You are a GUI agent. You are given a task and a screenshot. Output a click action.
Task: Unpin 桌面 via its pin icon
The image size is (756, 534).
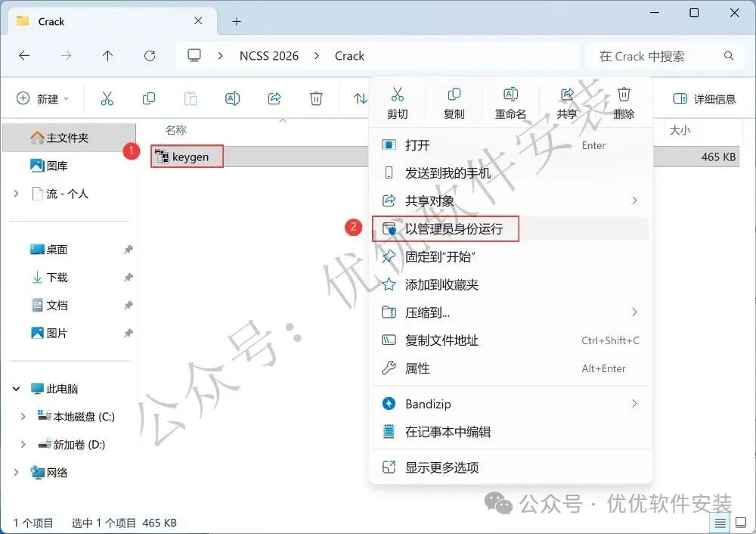[x=129, y=250]
